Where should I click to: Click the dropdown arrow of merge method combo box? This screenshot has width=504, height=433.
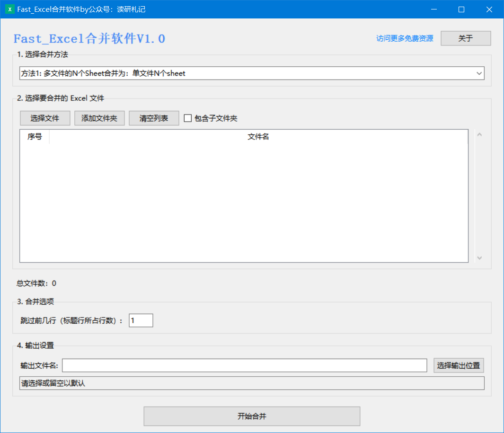(x=479, y=73)
